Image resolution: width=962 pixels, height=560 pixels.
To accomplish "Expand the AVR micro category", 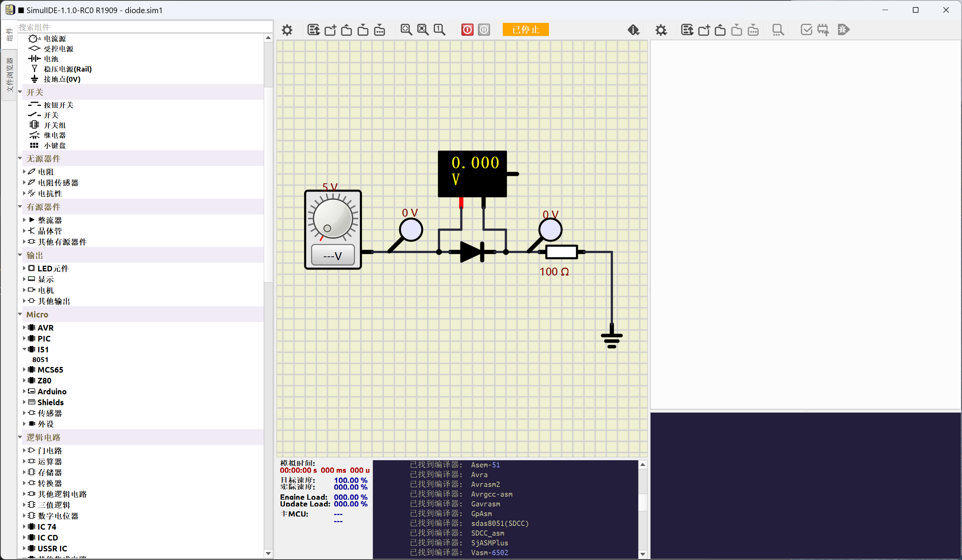I will (24, 327).
